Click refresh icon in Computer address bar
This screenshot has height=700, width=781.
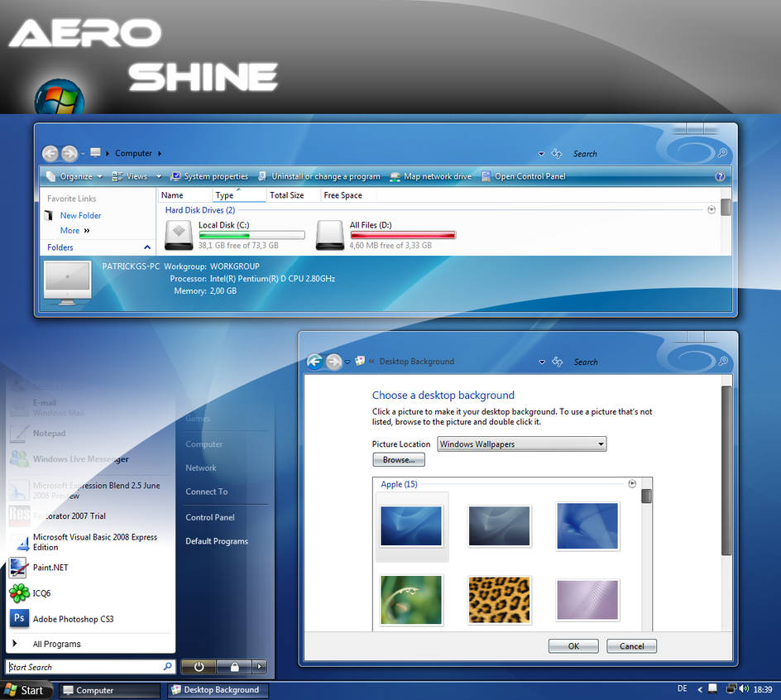coord(557,154)
